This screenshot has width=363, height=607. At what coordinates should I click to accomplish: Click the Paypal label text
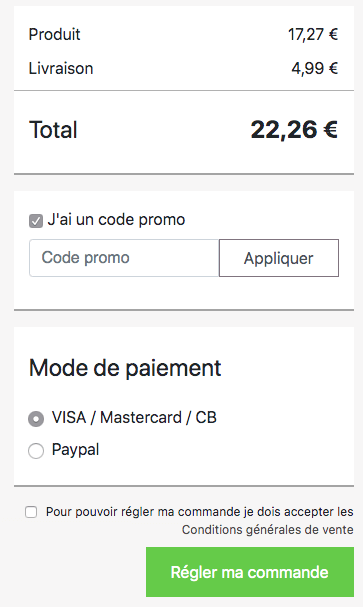click(75, 450)
